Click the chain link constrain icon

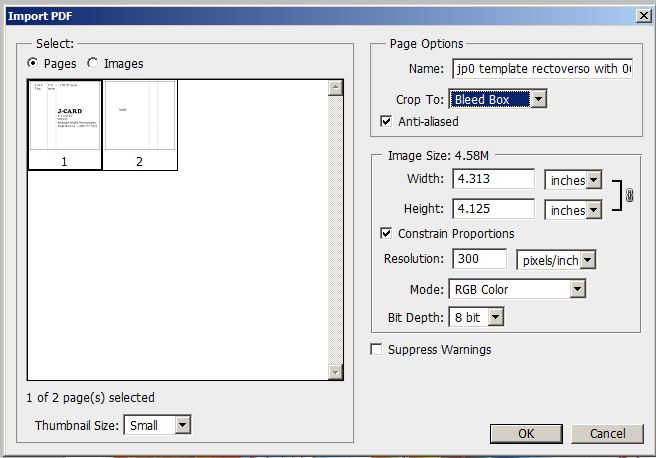(x=629, y=196)
